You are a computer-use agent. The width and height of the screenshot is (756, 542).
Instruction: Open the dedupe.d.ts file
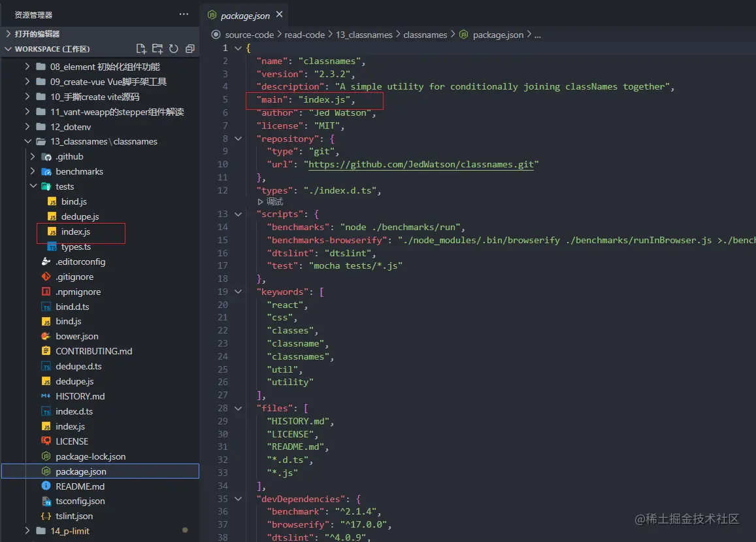pyautogui.click(x=78, y=366)
